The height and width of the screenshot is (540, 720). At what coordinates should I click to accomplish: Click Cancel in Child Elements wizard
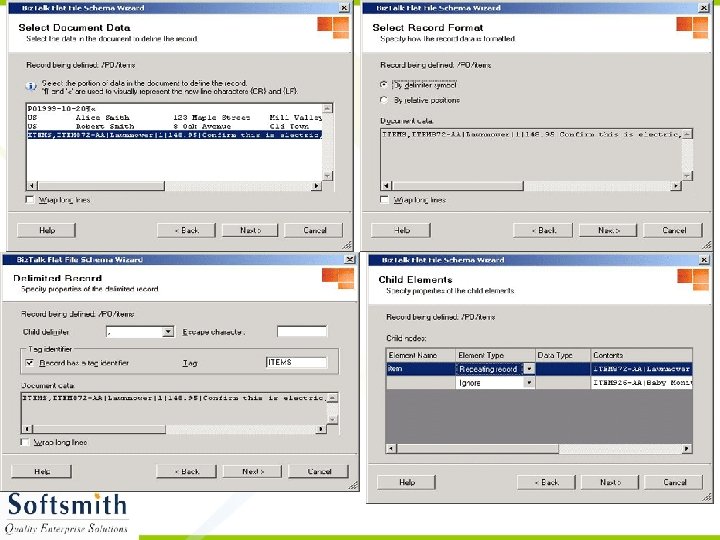[x=674, y=482]
